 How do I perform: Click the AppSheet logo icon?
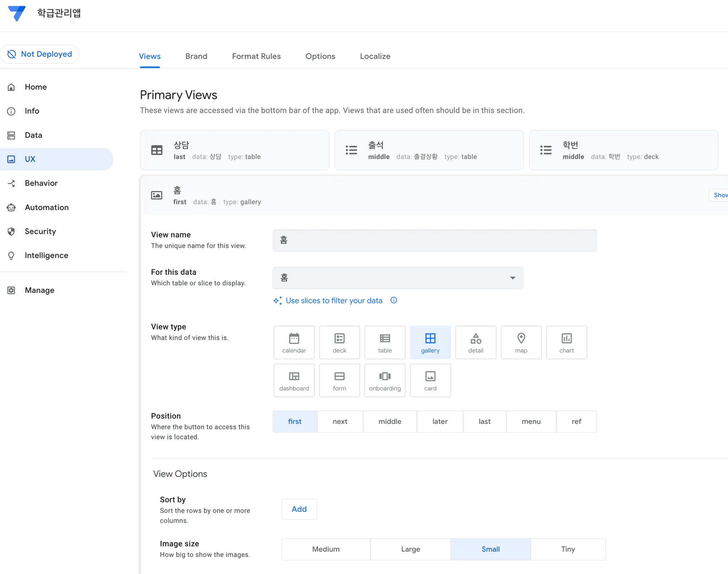coord(17,13)
